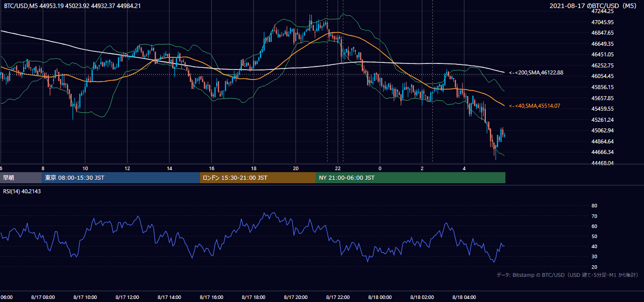Click the 8/18 00:00 date axis label

pyautogui.click(x=380, y=297)
